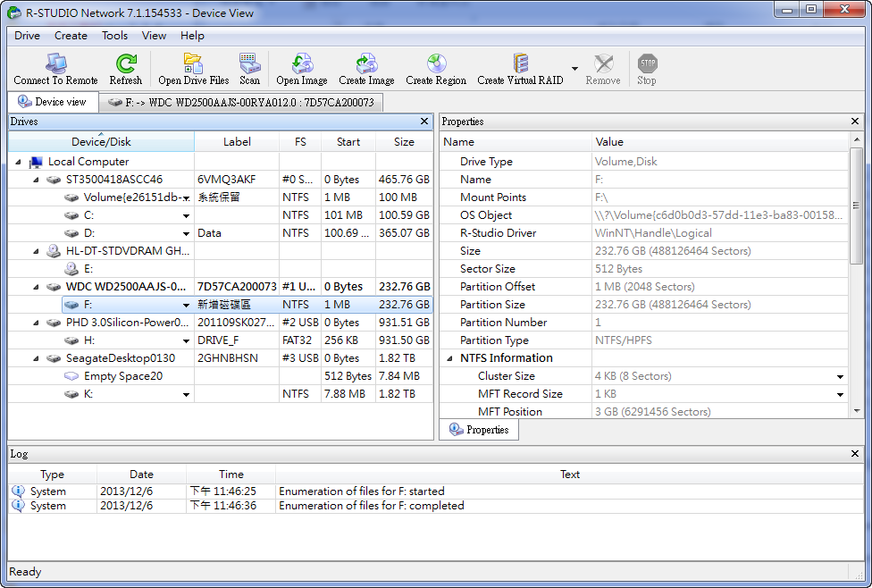Viewport: 872px width, 588px height.
Task: Open the dropdown arrow on the C: row
Action: (187, 216)
